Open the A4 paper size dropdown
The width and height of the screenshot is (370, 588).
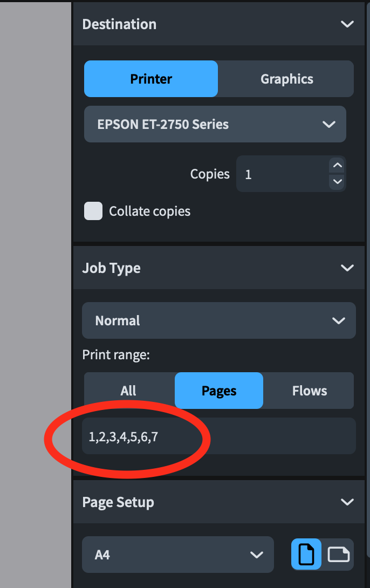coord(177,554)
